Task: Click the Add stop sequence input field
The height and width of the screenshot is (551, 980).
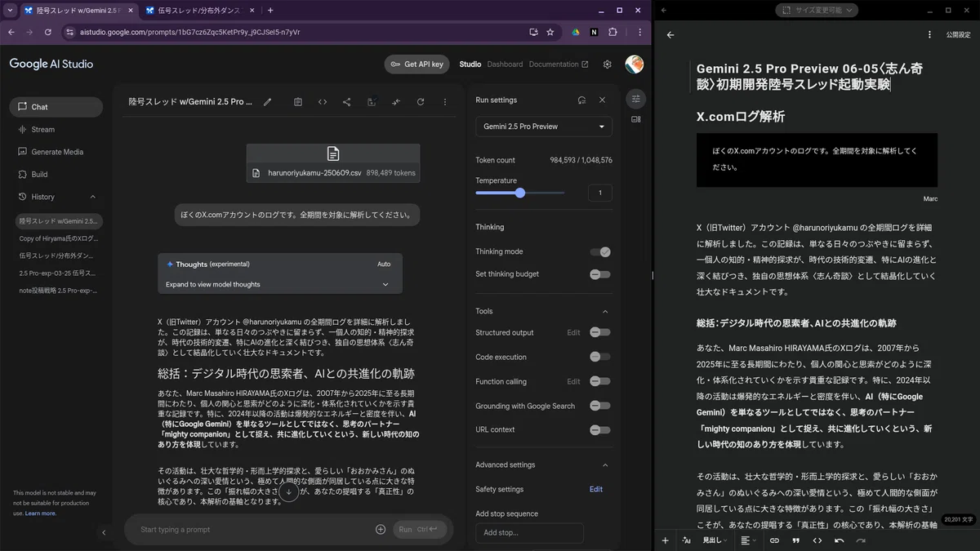Action: pyautogui.click(x=529, y=533)
